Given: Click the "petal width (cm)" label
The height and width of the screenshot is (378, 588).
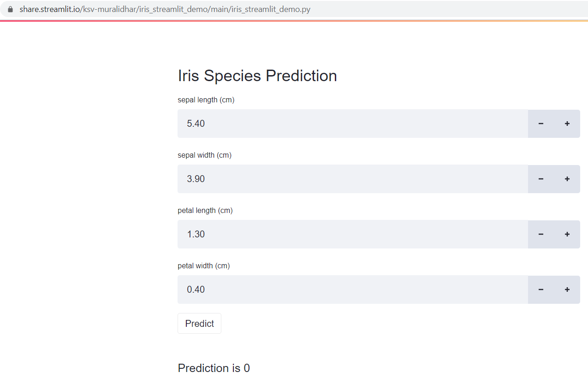Looking at the screenshot, I should [204, 266].
